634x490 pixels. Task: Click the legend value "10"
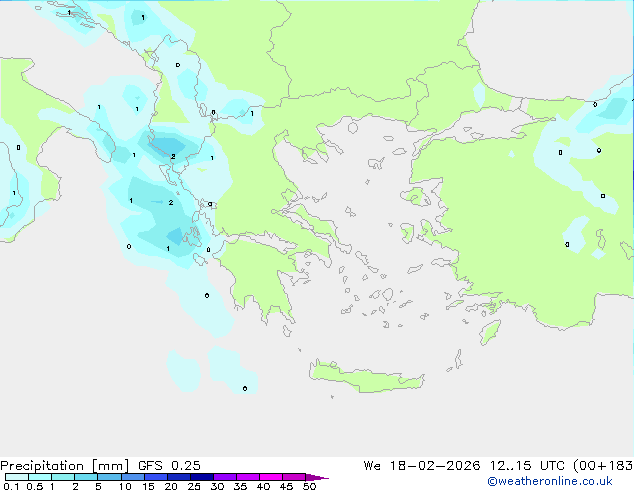[x=125, y=486]
